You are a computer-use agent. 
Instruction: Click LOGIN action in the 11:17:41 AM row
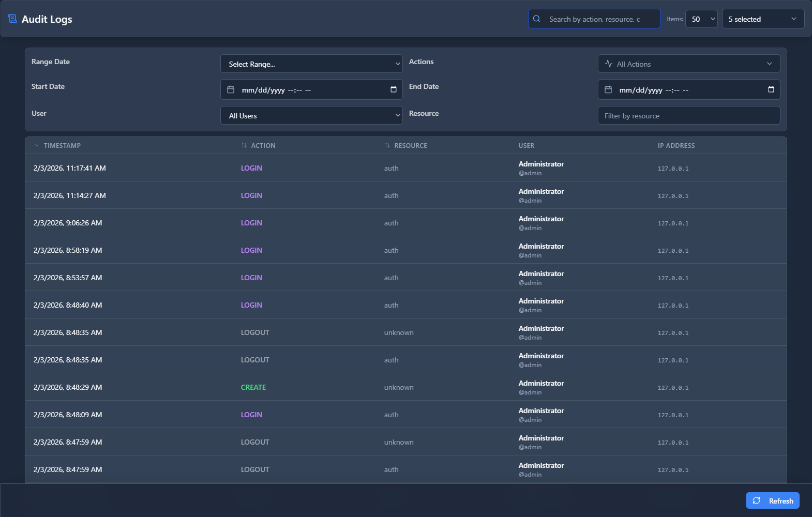[251, 168]
